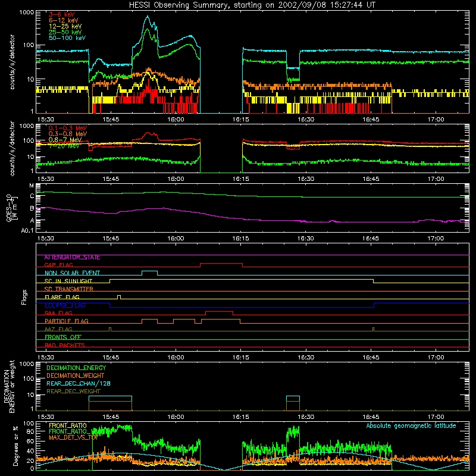Screen dimensions: 476x476
Task: Click the 0.1-0.3 MeV legend entry
Action: pyautogui.click(x=68, y=128)
